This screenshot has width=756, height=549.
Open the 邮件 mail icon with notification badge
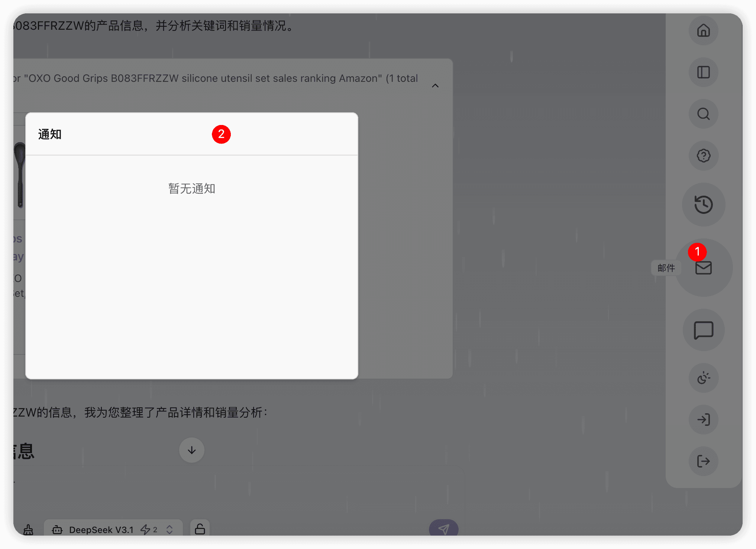tap(703, 267)
